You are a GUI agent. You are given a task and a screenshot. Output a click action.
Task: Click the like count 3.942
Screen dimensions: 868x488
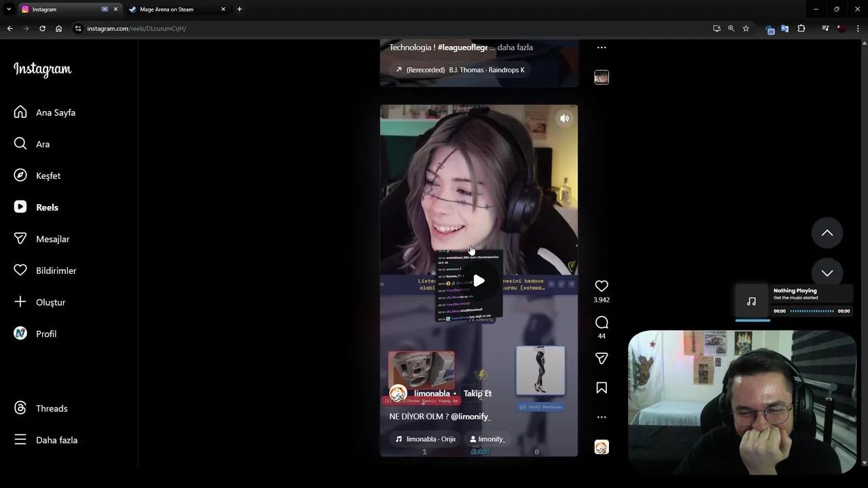pos(601,300)
